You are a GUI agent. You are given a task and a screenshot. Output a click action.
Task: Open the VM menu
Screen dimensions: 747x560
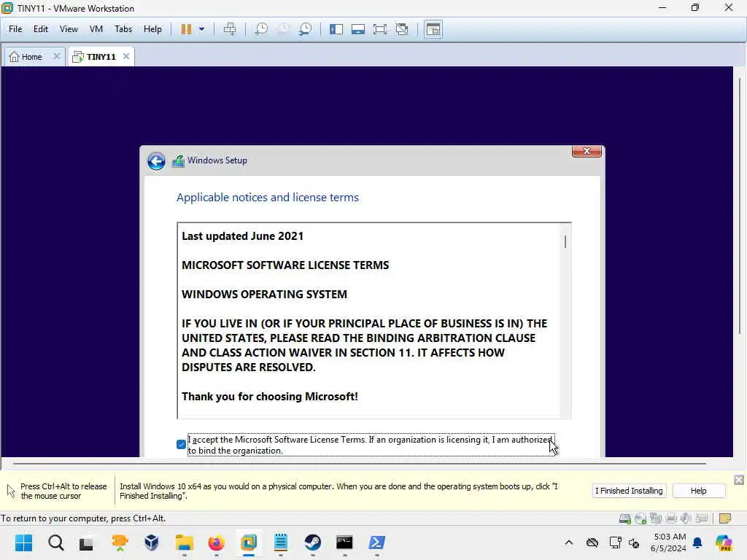point(96,29)
